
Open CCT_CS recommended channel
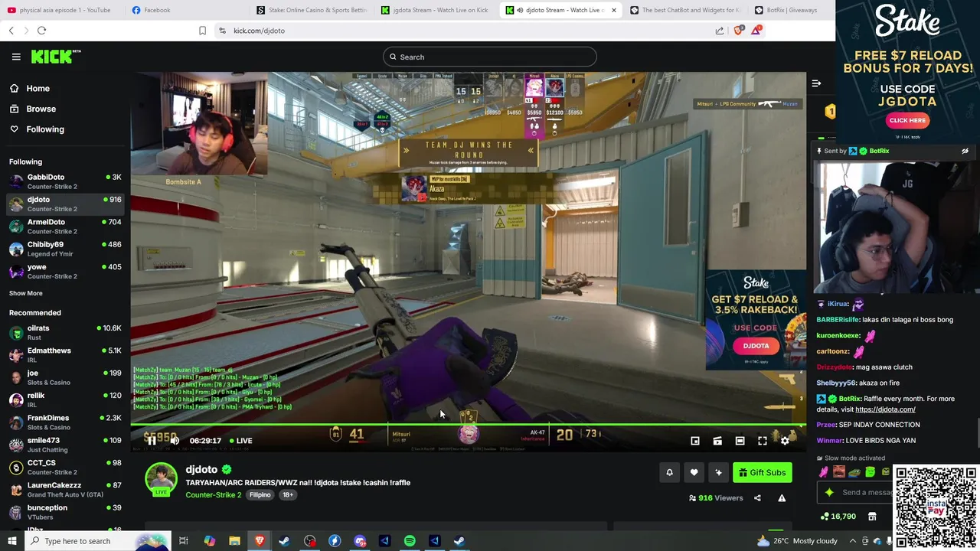(x=65, y=467)
